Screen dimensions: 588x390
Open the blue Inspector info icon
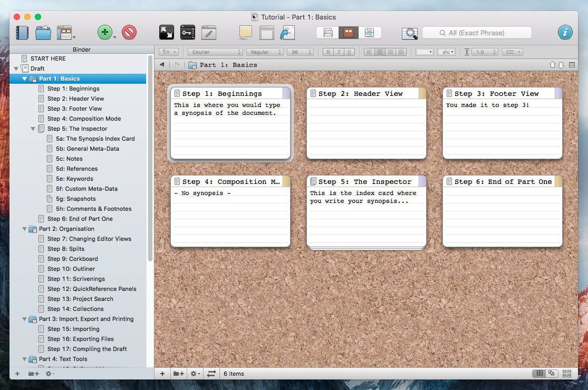(565, 33)
